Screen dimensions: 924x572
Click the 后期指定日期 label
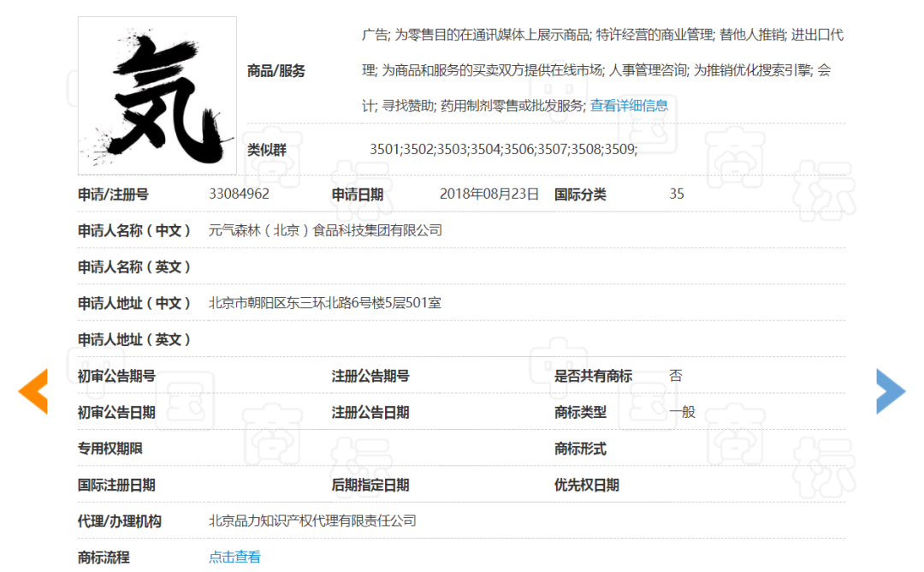point(370,486)
